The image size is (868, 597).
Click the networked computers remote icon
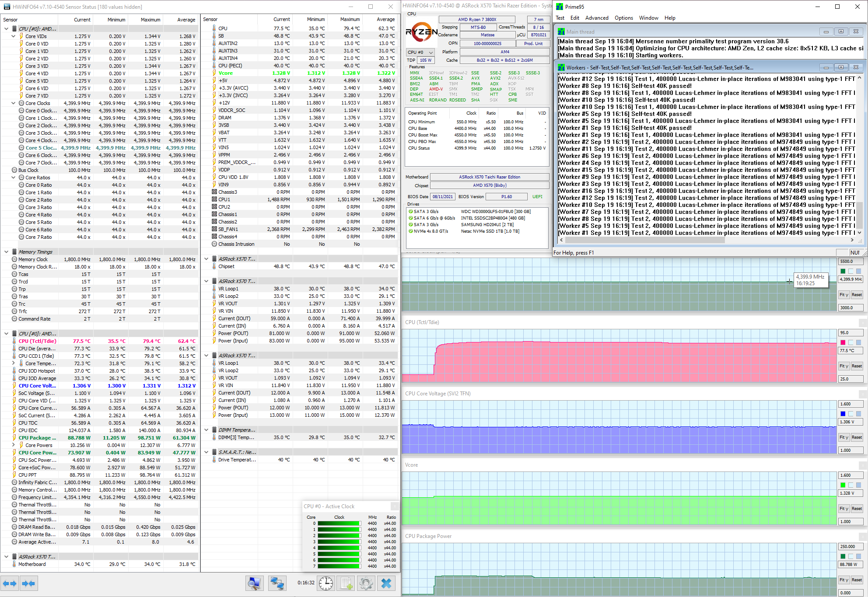pos(277,583)
